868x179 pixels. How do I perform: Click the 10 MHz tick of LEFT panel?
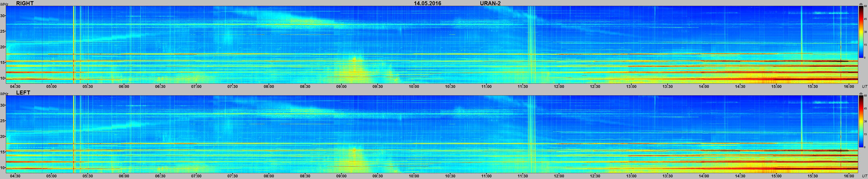(x=3, y=168)
